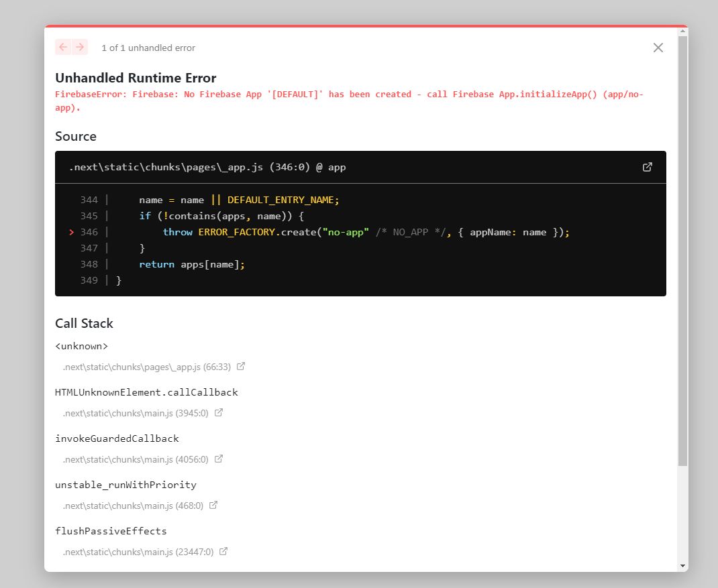Click the scrollbar down arrow

click(682, 566)
